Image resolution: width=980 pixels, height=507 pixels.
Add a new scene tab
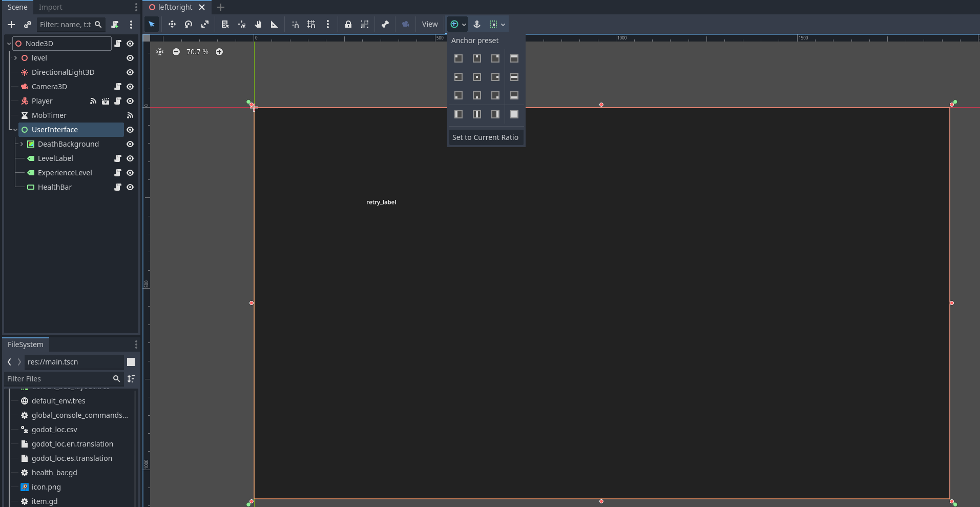tap(221, 7)
